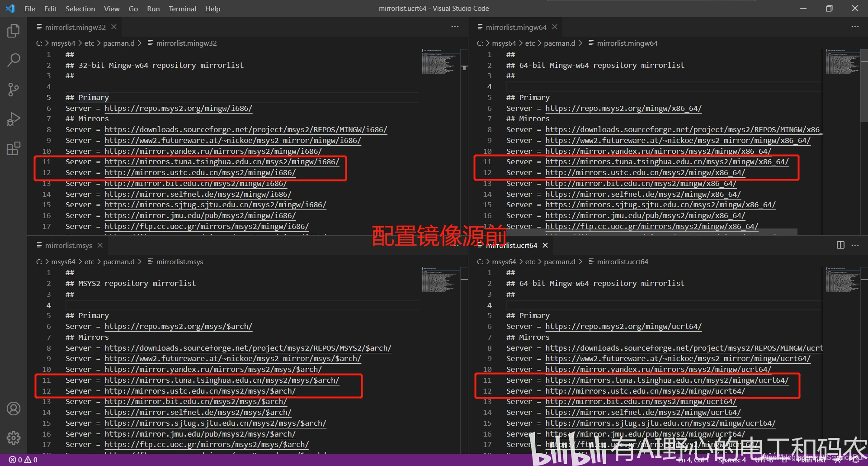Click repo.msys2.org mingw/ucrt64 link
The width and height of the screenshot is (868, 466).
[623, 326]
